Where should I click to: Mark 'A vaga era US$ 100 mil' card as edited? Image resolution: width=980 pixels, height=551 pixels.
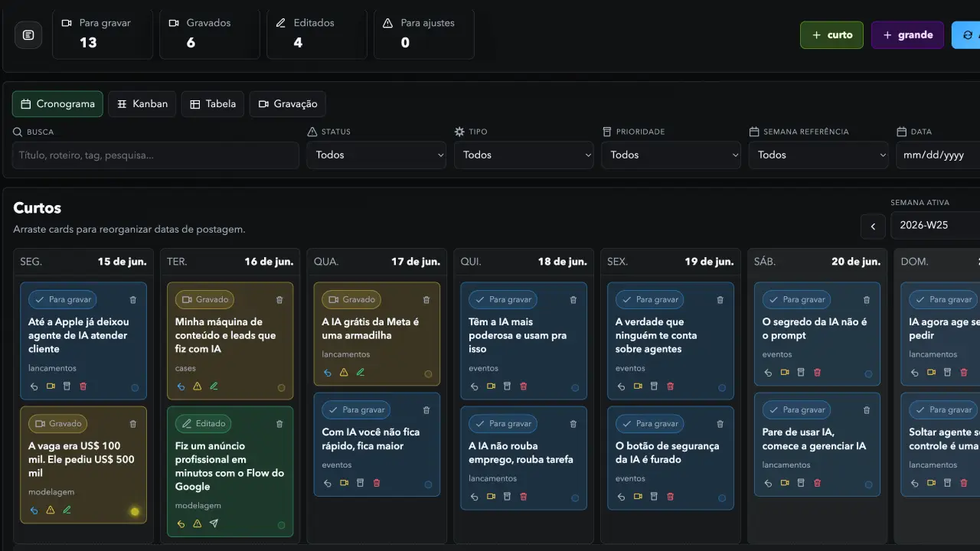click(x=67, y=510)
